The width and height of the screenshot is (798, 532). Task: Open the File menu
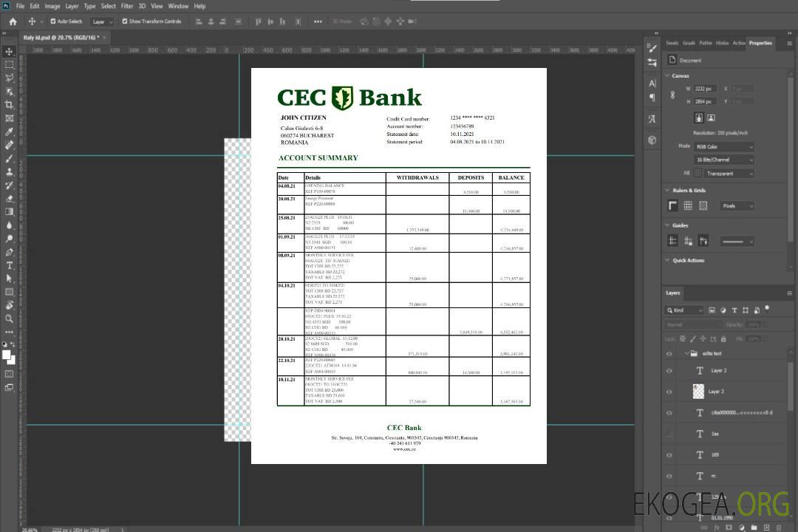coord(21,6)
